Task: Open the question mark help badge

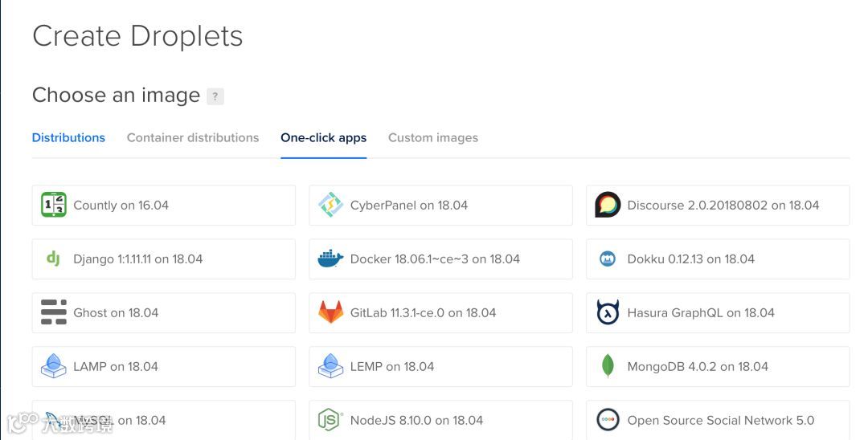Action: pyautogui.click(x=215, y=96)
